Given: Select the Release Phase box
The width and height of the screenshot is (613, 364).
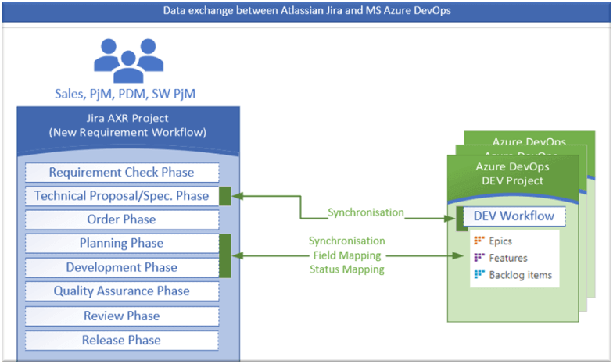Looking at the screenshot, I should [x=121, y=341].
